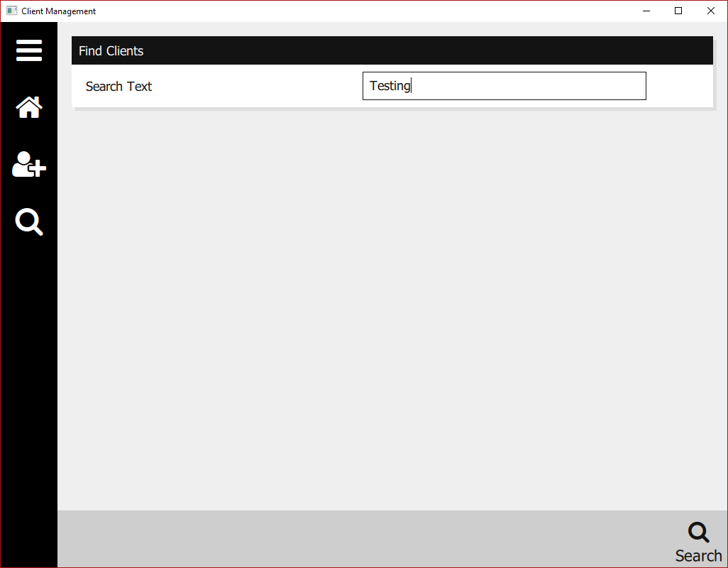Image resolution: width=728 pixels, height=568 pixels.
Task: Click the magnifier icon above the Search label
Action: (698, 532)
